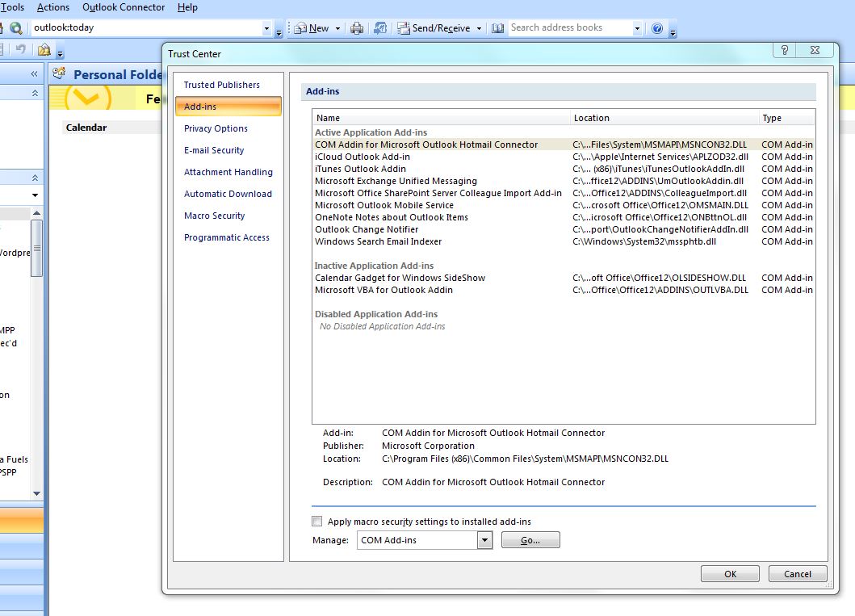The width and height of the screenshot is (855, 616).
Task: Click the Print icon in Outlook toolbar
Action: point(357,27)
